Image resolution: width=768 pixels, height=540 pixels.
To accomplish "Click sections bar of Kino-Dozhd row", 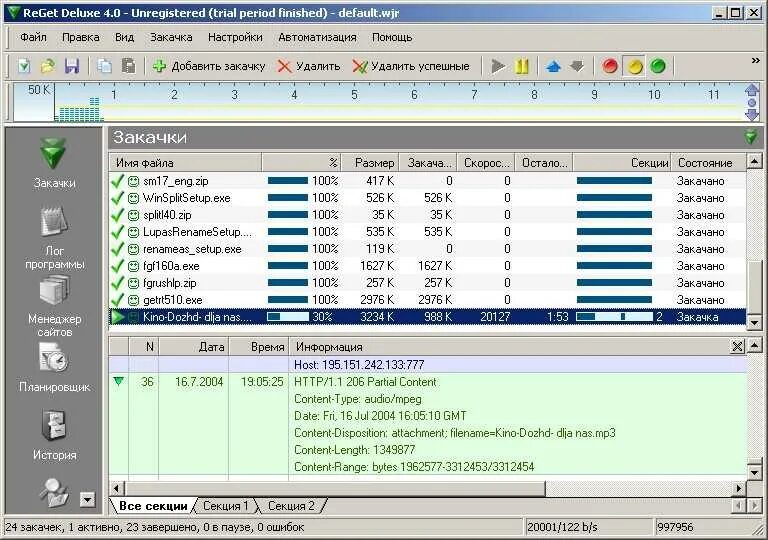I will (614, 317).
